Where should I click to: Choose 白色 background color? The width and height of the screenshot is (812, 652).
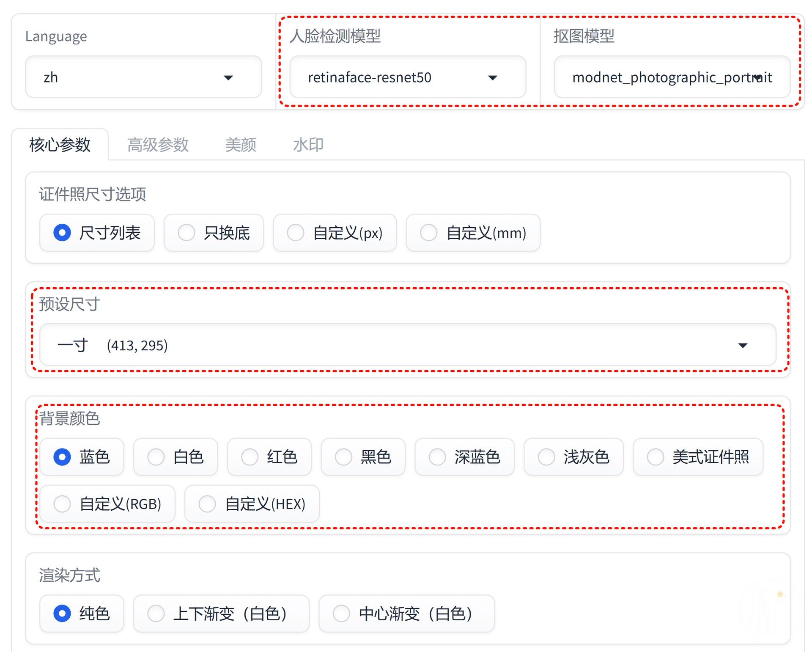click(176, 457)
